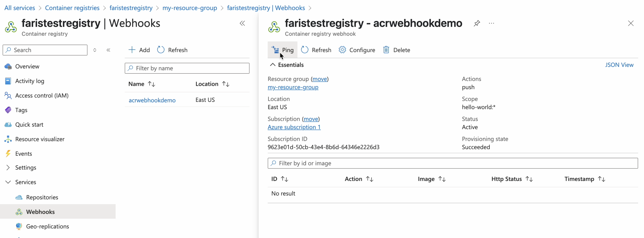
Task: Open the more options ellipsis menu
Action: (491, 23)
